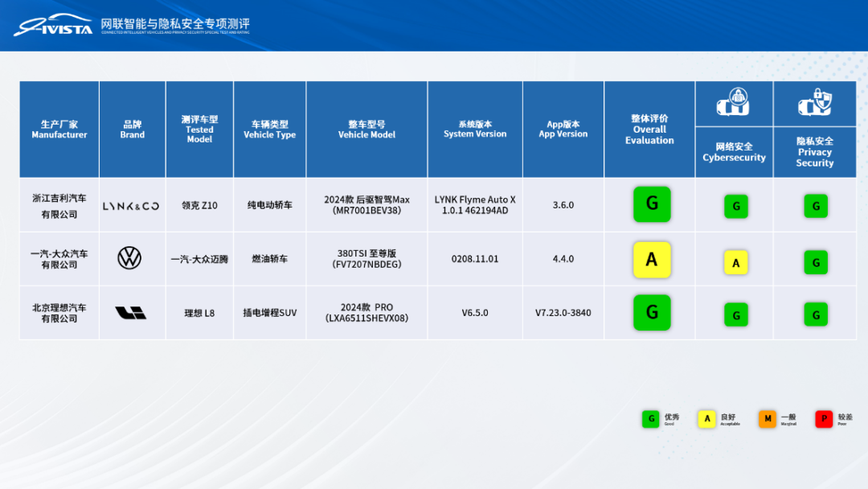Open the 网络安全 Cybersecurity header tab
Image resolution: width=868 pixels, height=489 pixels.
coord(735,153)
